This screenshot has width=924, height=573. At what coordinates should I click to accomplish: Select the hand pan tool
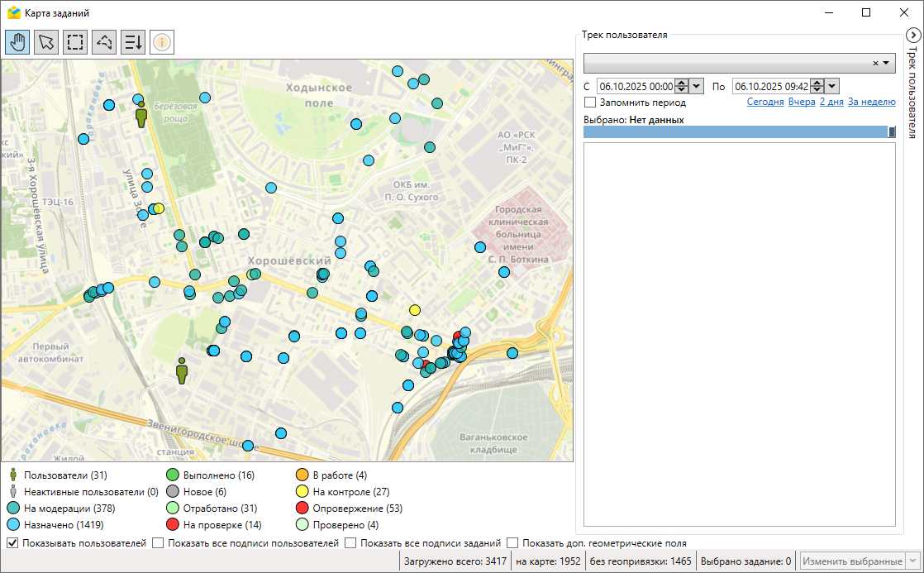[18, 41]
